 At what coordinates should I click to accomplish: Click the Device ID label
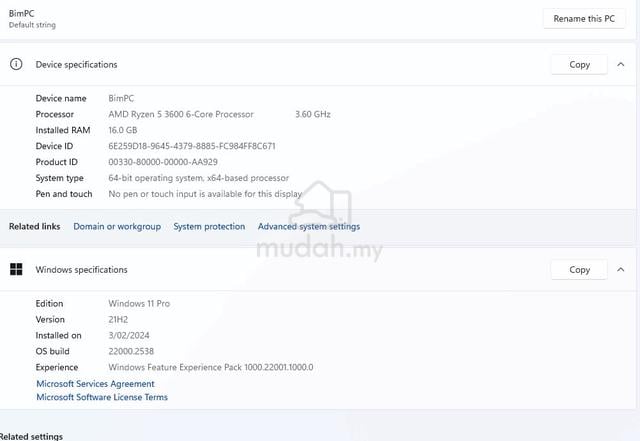pyautogui.click(x=54, y=146)
